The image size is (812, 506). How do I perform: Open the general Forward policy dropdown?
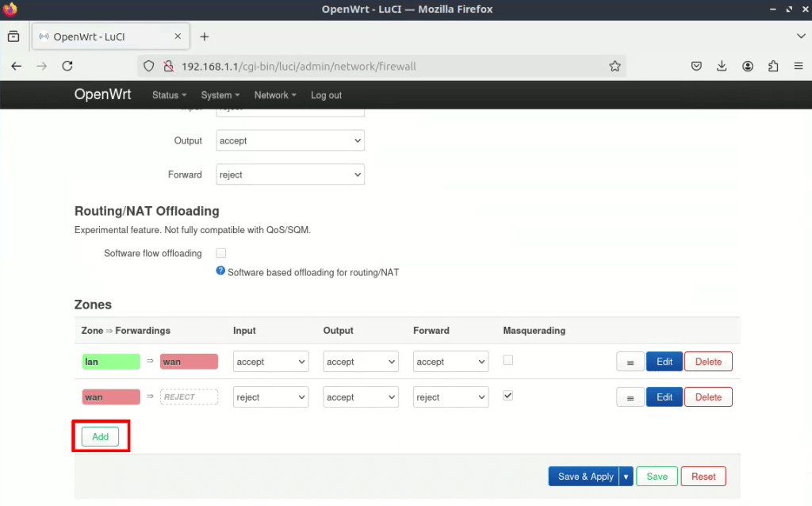(290, 174)
